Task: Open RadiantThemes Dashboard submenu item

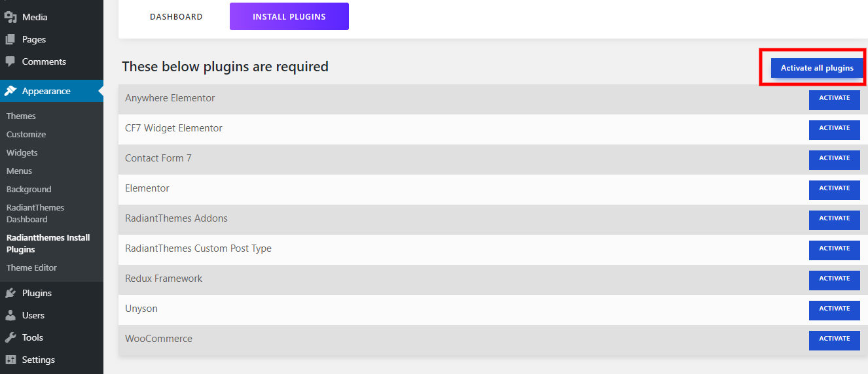Action: 35,213
